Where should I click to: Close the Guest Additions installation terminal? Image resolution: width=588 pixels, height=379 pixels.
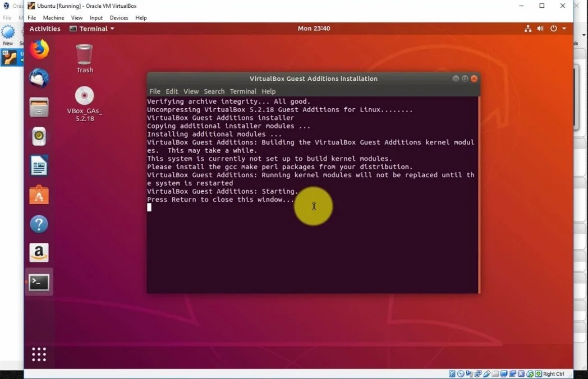(x=474, y=78)
